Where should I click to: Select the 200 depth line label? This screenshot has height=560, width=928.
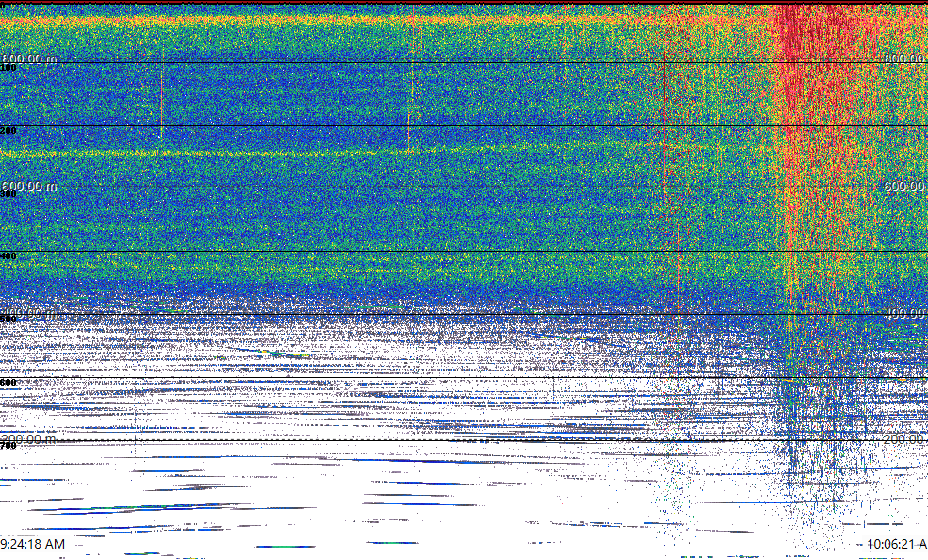(8, 131)
